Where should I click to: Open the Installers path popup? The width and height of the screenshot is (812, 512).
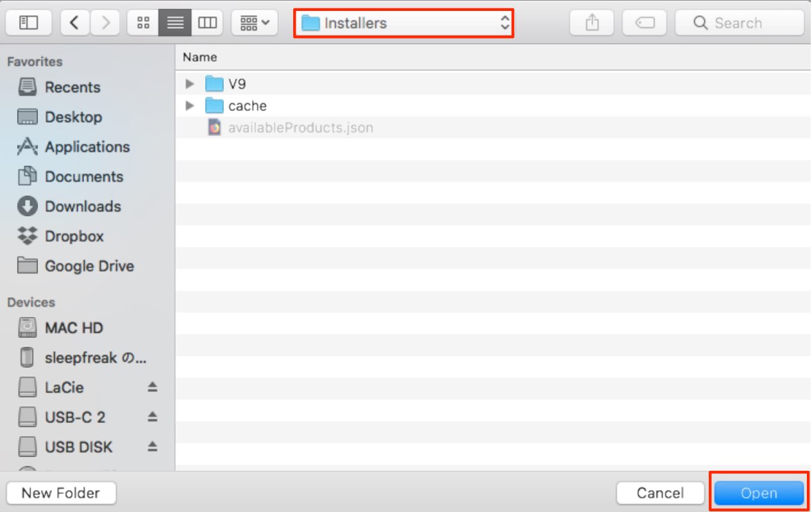(404, 23)
